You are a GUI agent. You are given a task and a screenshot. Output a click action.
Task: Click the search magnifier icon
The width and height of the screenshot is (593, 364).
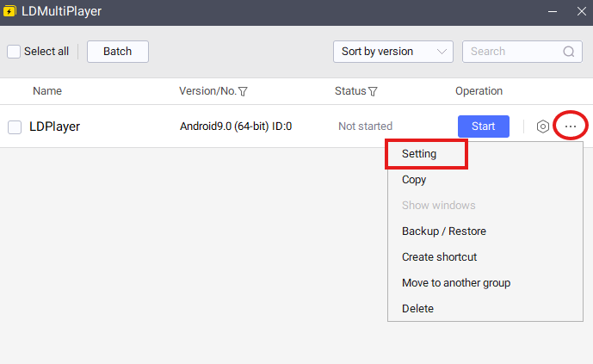568,52
